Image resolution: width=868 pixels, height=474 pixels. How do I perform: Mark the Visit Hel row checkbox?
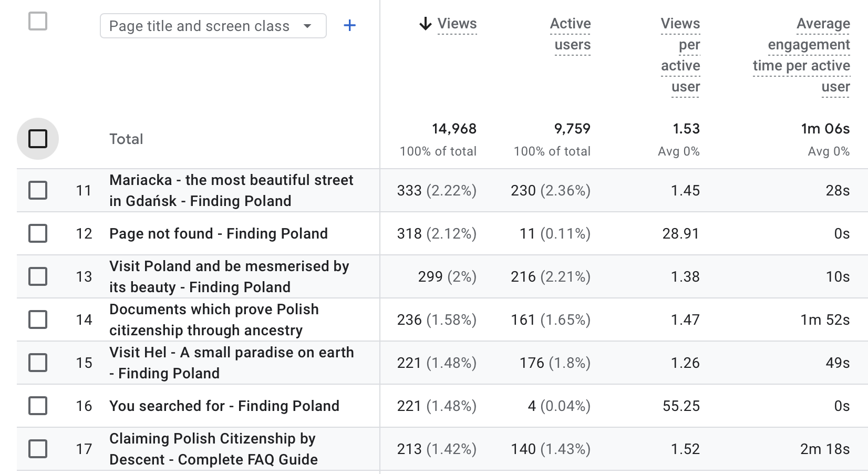(x=38, y=363)
